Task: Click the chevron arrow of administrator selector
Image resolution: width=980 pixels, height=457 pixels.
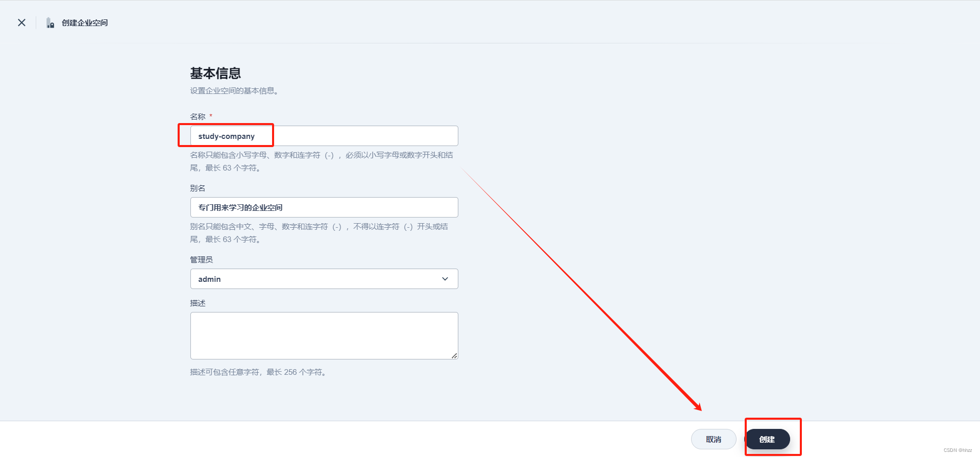Action: (445, 279)
